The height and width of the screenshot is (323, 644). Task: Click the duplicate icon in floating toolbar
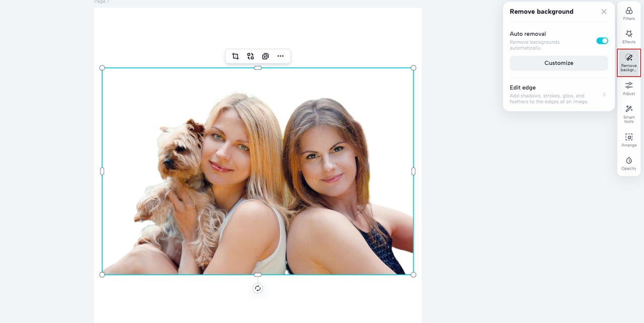(265, 56)
